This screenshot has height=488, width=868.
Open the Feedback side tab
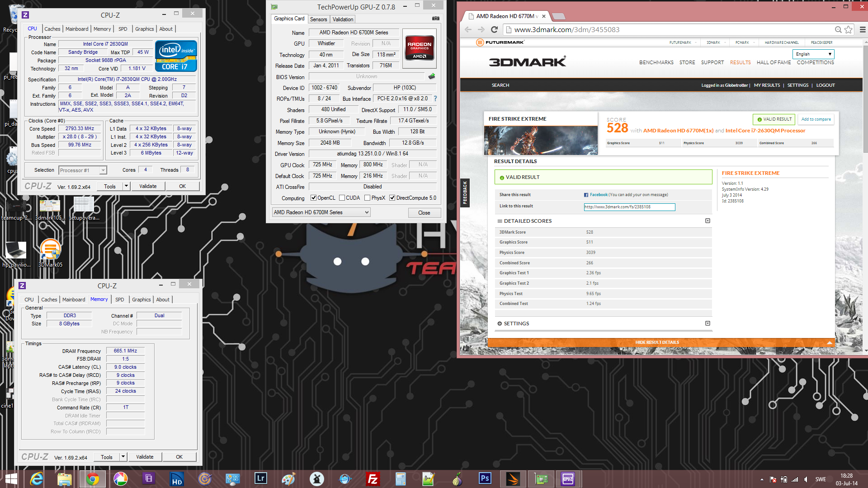[465, 193]
